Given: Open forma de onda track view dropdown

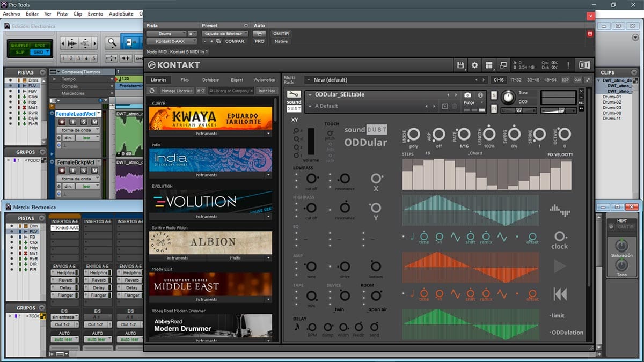Looking at the screenshot, I should point(78,131).
